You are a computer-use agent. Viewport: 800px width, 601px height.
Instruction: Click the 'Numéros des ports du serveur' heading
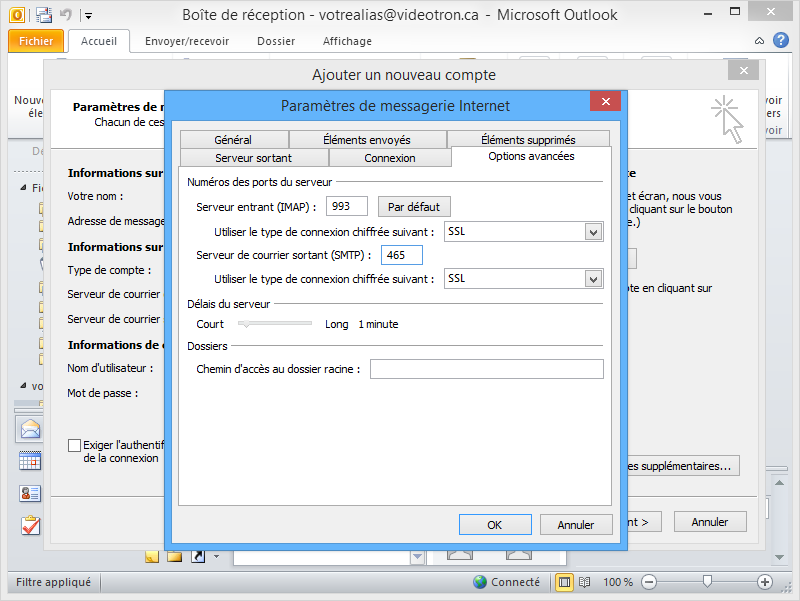259,182
